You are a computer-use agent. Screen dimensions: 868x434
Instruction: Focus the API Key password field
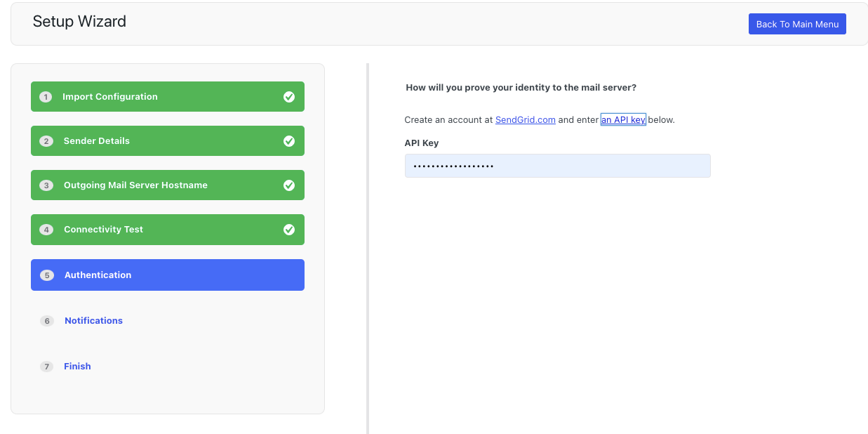(x=557, y=166)
